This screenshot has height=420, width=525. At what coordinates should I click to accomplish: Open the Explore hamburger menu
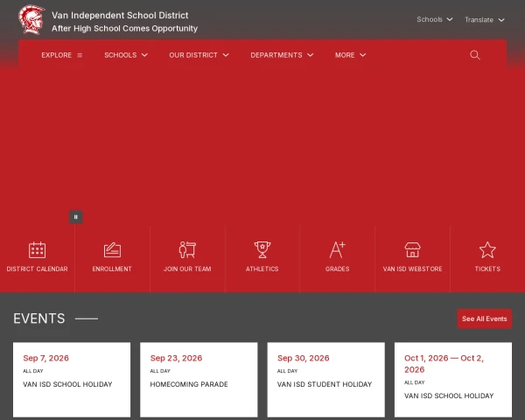click(x=62, y=55)
